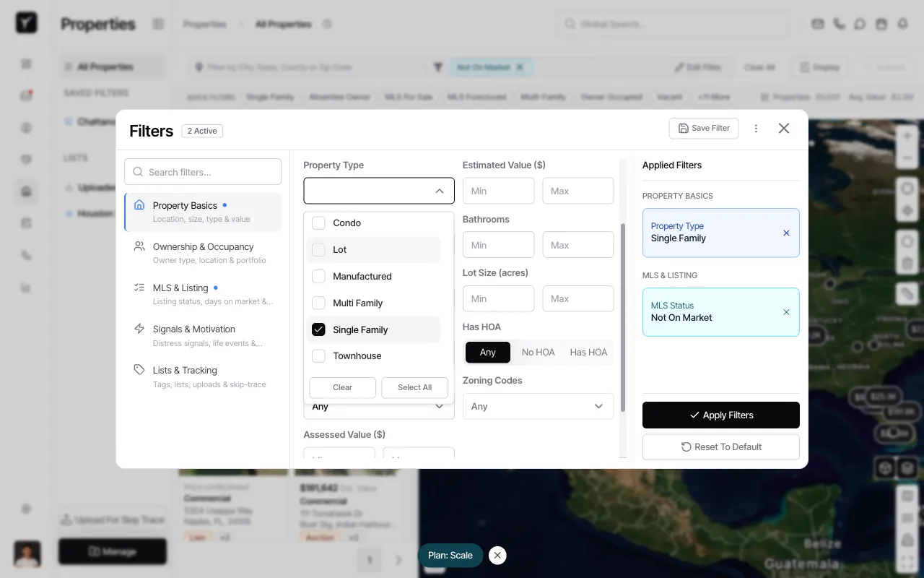Click the Signals & Motivation lightning icon
Screen dimensions: 924x578
tap(139, 329)
